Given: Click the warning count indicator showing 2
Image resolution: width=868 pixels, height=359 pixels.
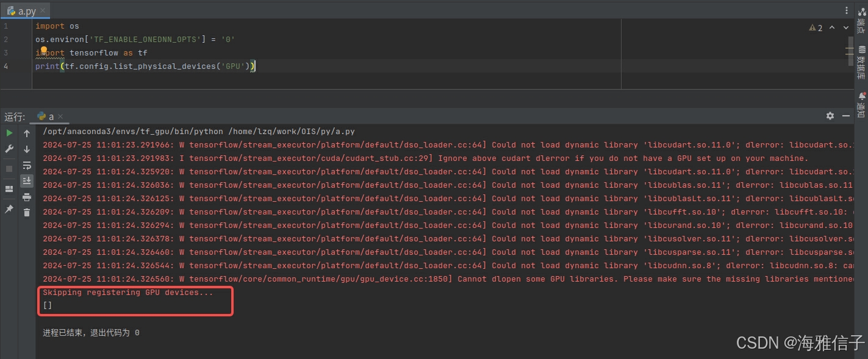Looking at the screenshot, I should (x=816, y=27).
